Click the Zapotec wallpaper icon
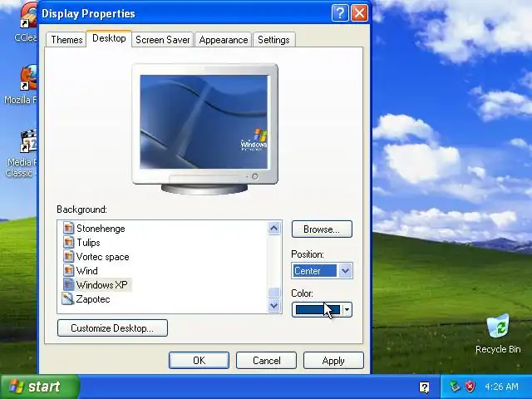Image resolution: width=532 pixels, height=399 pixels. pos(67,299)
